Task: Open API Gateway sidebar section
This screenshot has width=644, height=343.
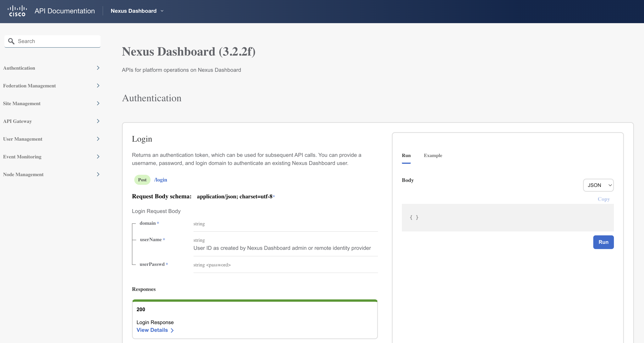Action: point(18,121)
